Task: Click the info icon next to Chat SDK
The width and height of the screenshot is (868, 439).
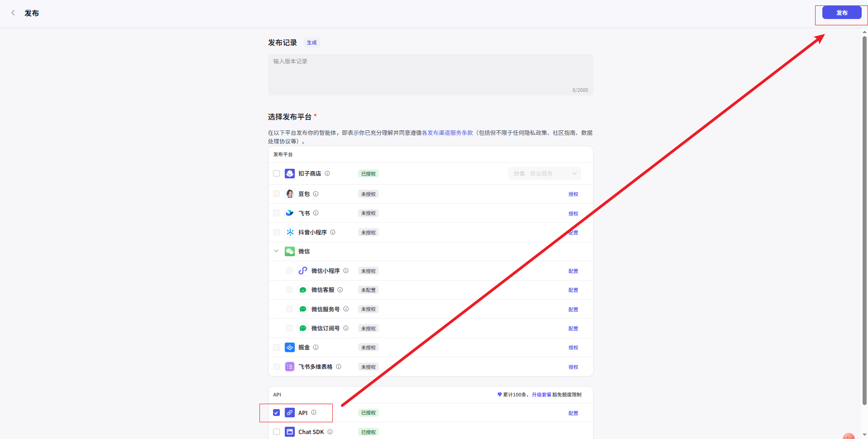Action: tap(330, 432)
